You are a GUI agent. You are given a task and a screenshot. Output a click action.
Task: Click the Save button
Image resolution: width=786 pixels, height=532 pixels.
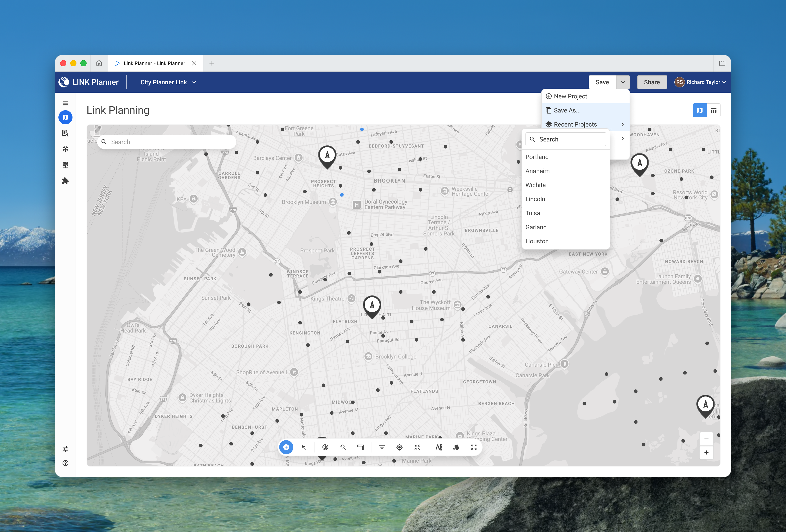[x=602, y=82]
